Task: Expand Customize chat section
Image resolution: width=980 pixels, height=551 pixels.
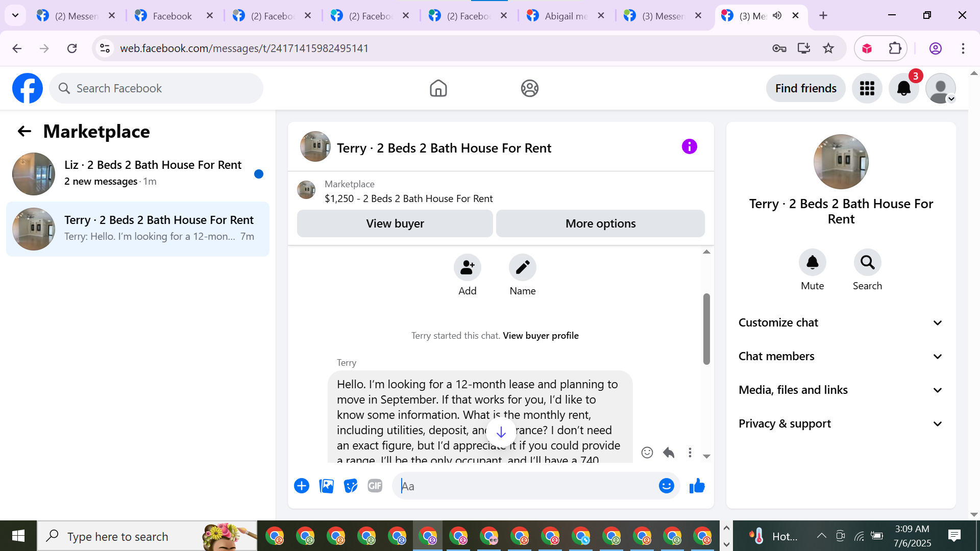Action: 840,323
